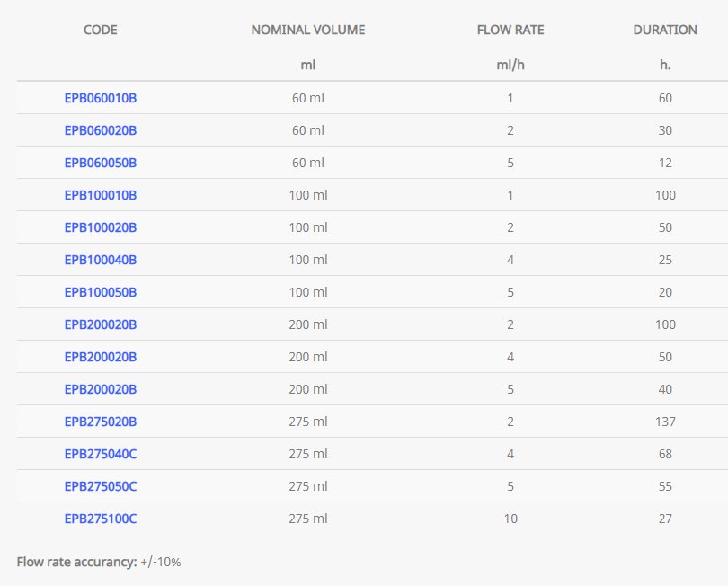Viewport: 728px width, 586px height.
Task: Click the CODE column header
Action: tap(100, 30)
